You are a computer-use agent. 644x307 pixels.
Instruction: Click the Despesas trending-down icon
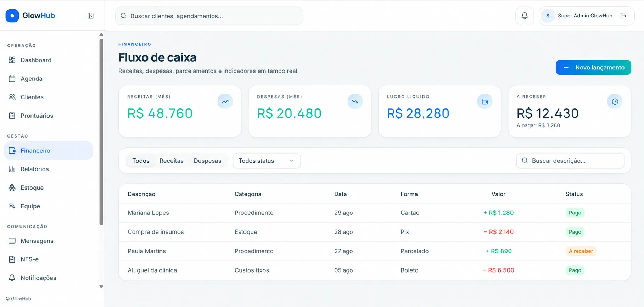[355, 101]
